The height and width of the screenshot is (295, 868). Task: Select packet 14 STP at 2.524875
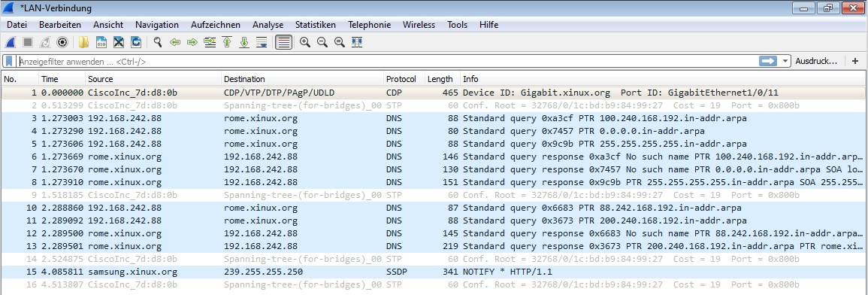tap(434, 259)
